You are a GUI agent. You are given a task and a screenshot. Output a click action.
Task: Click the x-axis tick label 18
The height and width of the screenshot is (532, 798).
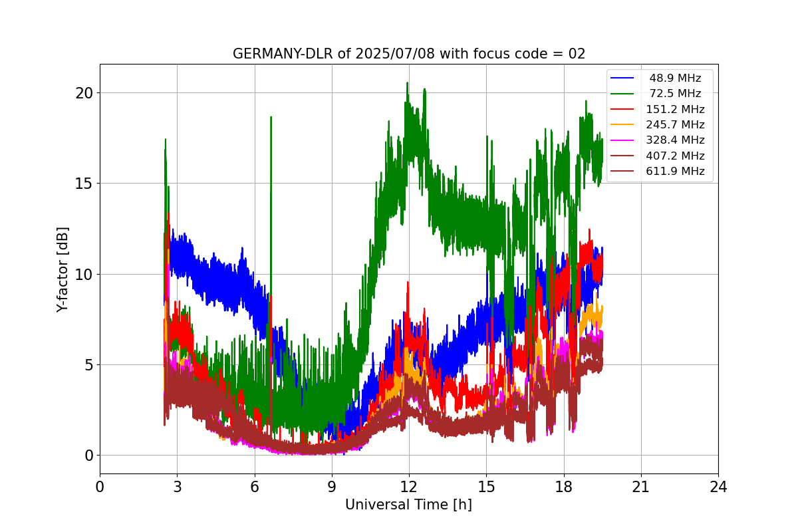[x=564, y=487]
